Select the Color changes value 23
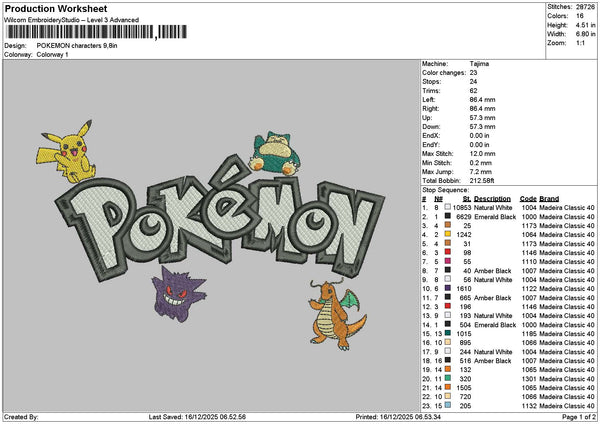The image size is (600, 424). (x=473, y=73)
